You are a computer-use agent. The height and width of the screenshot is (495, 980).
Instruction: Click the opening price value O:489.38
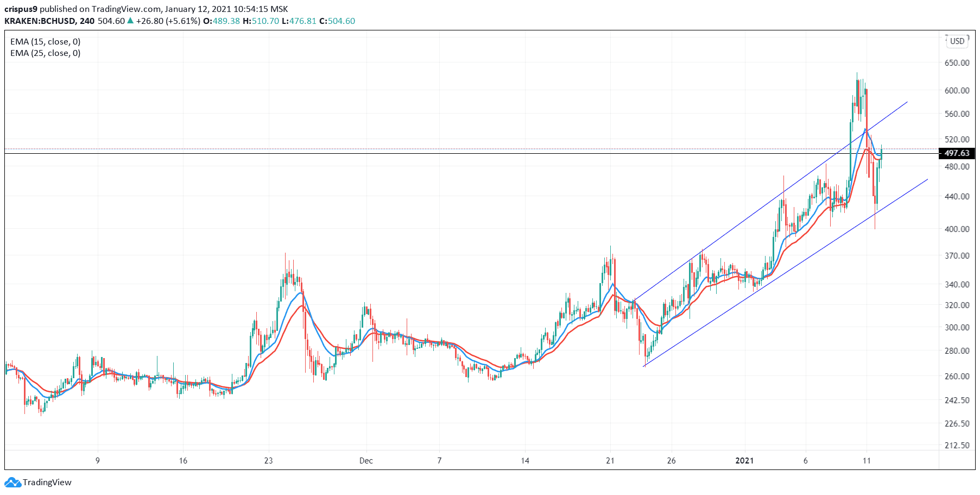[222, 21]
